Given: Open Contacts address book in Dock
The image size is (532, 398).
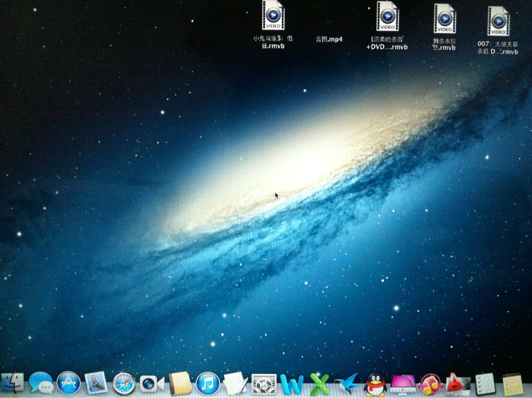Looking at the screenshot, I should point(180,384).
